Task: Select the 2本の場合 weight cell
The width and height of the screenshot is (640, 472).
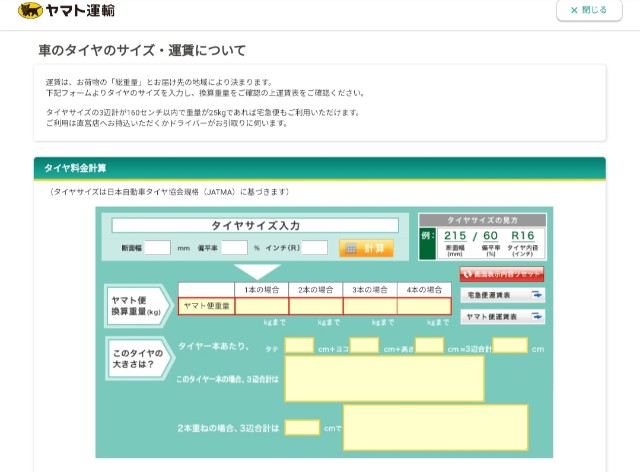Action: click(x=316, y=306)
